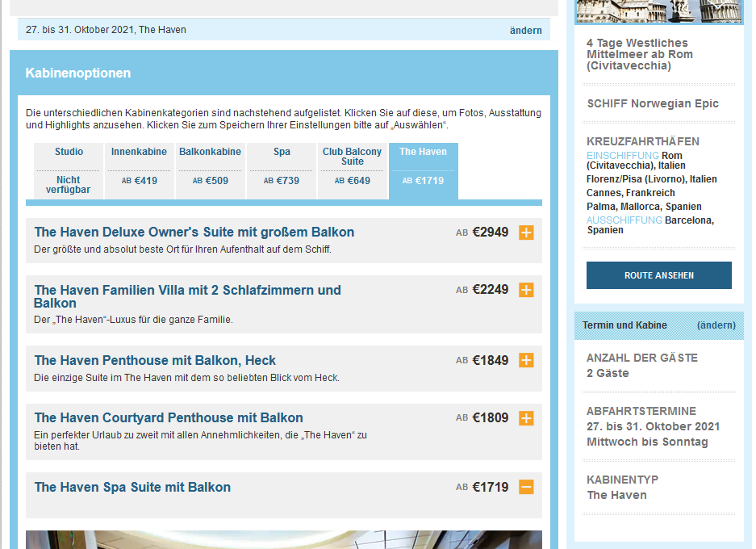
Task: Expand the Familien Villa plus icon
Action: click(526, 290)
